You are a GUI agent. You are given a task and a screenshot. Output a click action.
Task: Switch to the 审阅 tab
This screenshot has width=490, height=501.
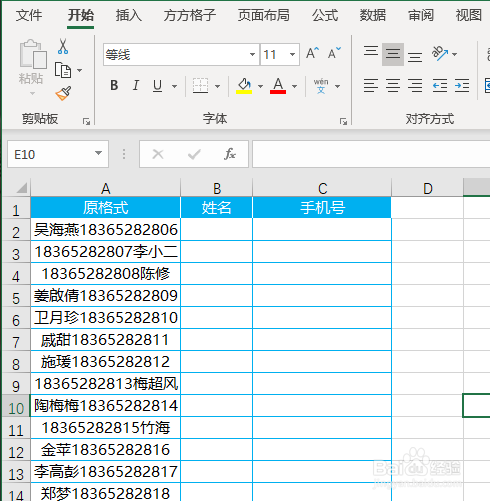[x=421, y=15]
